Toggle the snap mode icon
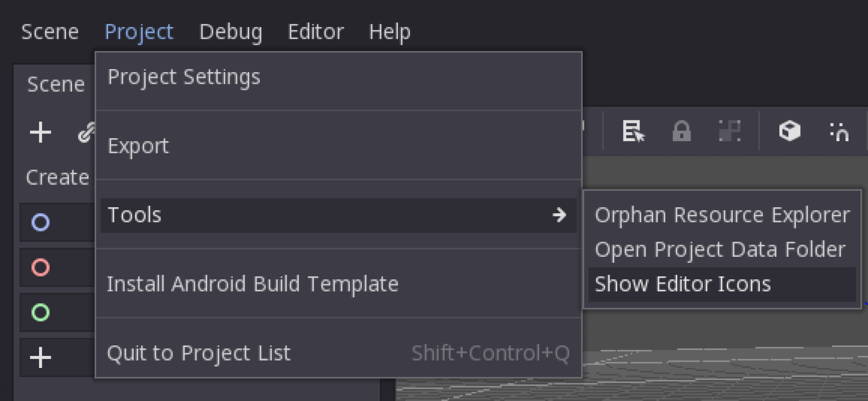This screenshot has height=401, width=868. pos(839,131)
